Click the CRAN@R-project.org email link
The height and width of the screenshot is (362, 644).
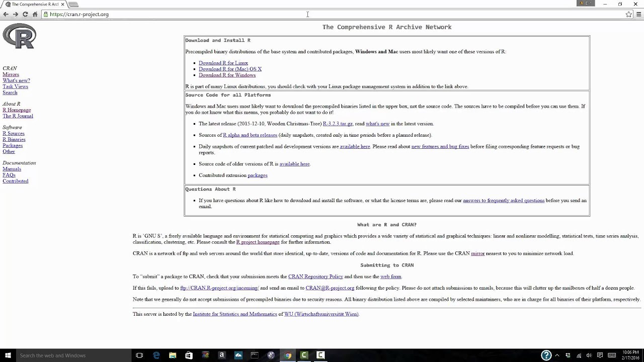(330, 288)
